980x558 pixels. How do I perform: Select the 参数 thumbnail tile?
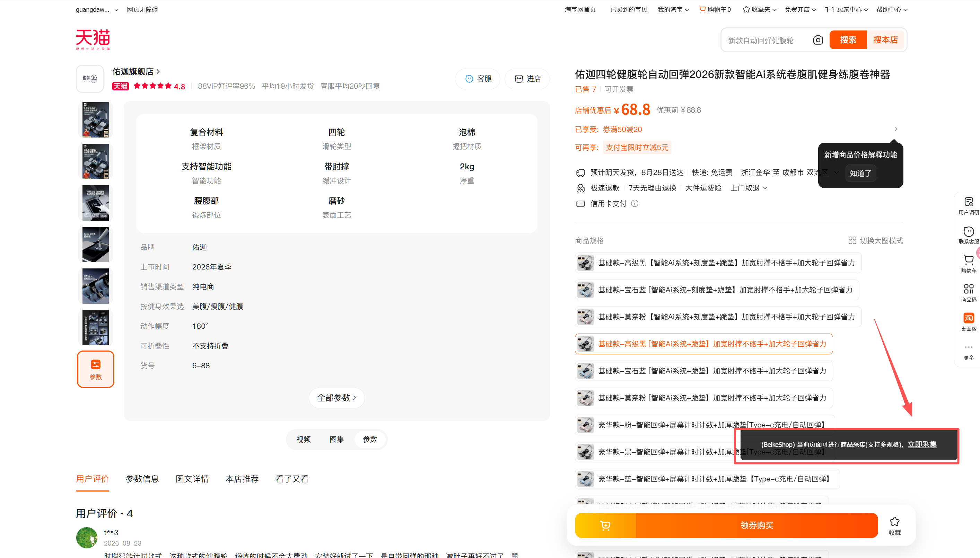click(x=95, y=369)
